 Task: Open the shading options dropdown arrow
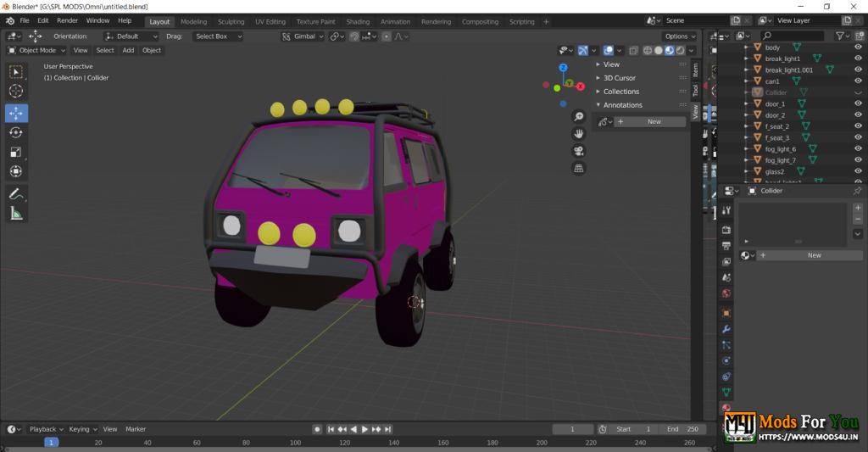(x=692, y=50)
